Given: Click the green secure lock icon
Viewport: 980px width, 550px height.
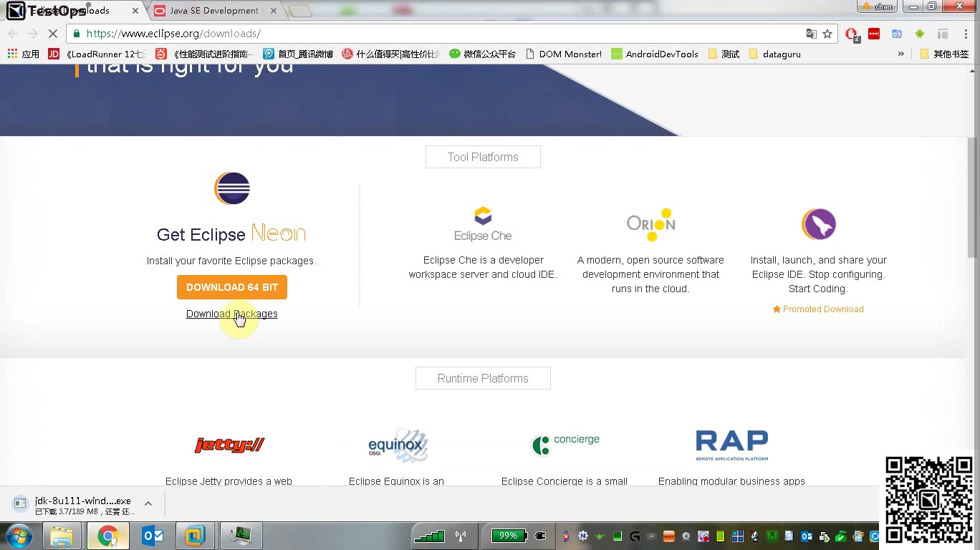Looking at the screenshot, I should click(x=77, y=34).
